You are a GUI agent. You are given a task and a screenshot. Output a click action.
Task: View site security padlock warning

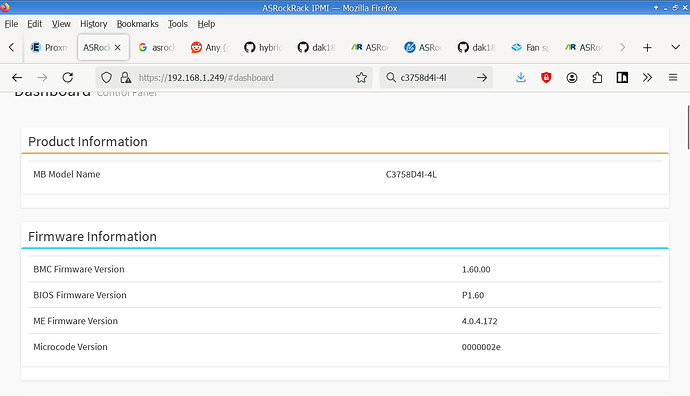(125, 78)
